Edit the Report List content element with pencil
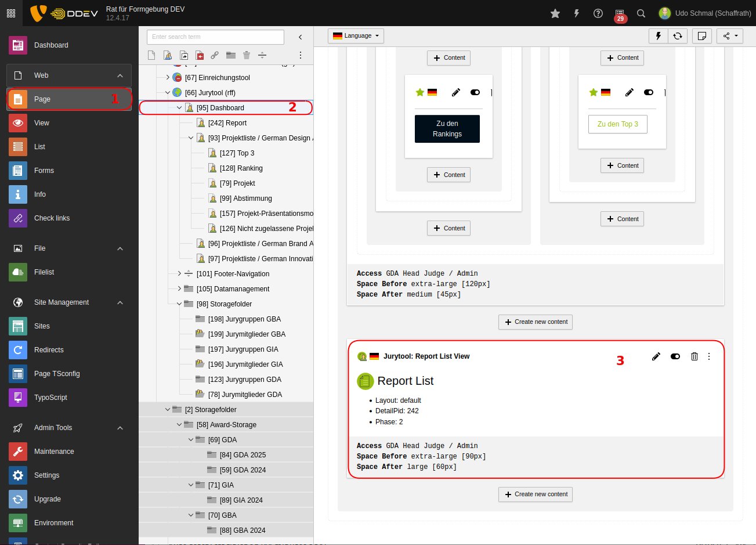Viewport: 756px width, 545px height. point(656,356)
